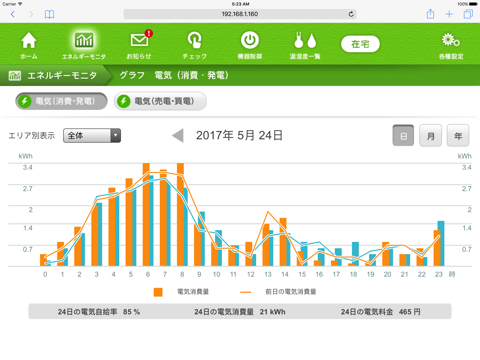480x360 pixels.
Task: Open the 全体 area dropdown
Action: coord(92,135)
